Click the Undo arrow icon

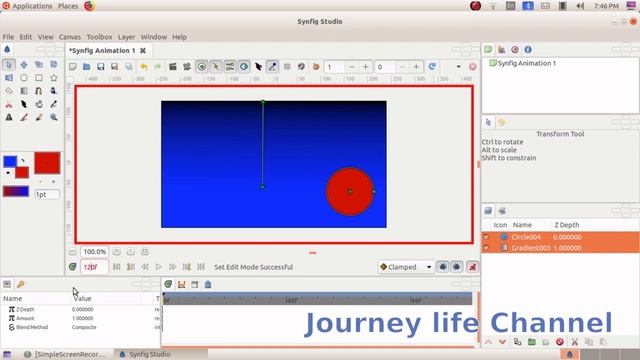pyautogui.click(x=144, y=67)
